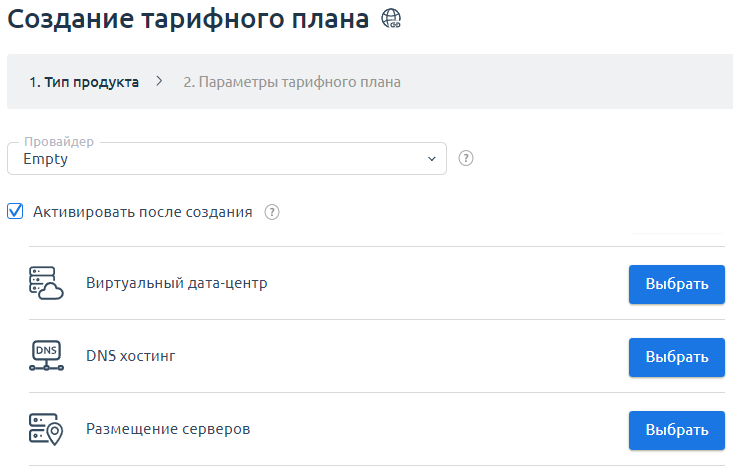Viewport: 733px width, 466px height.
Task: Toggle the Активировать после создания checkbox
Action: coord(15,211)
